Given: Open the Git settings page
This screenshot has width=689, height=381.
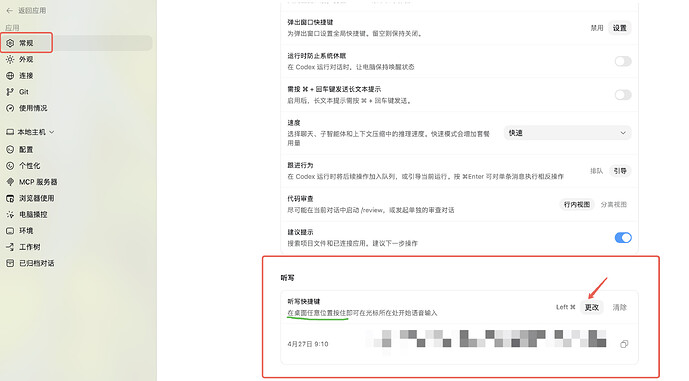Looking at the screenshot, I should coord(24,92).
